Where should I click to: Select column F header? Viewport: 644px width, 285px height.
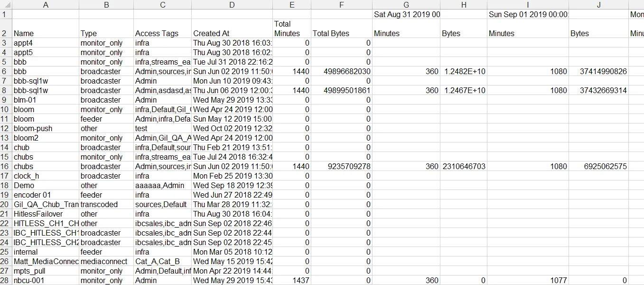click(x=342, y=5)
